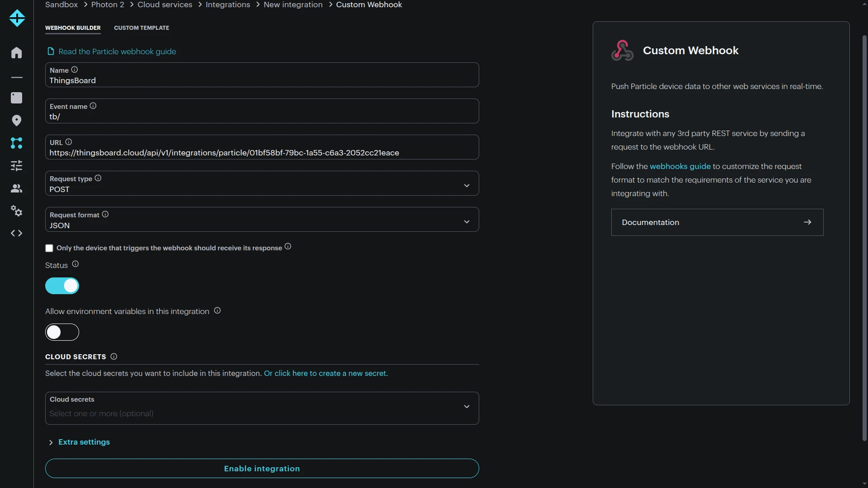Check 'Only the device that triggers' checkbox
868x488 pixels.
coord(49,248)
